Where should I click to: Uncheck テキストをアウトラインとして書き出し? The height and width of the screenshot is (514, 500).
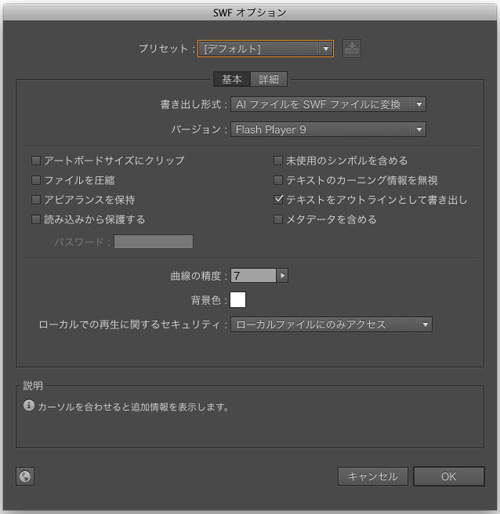pos(278,200)
